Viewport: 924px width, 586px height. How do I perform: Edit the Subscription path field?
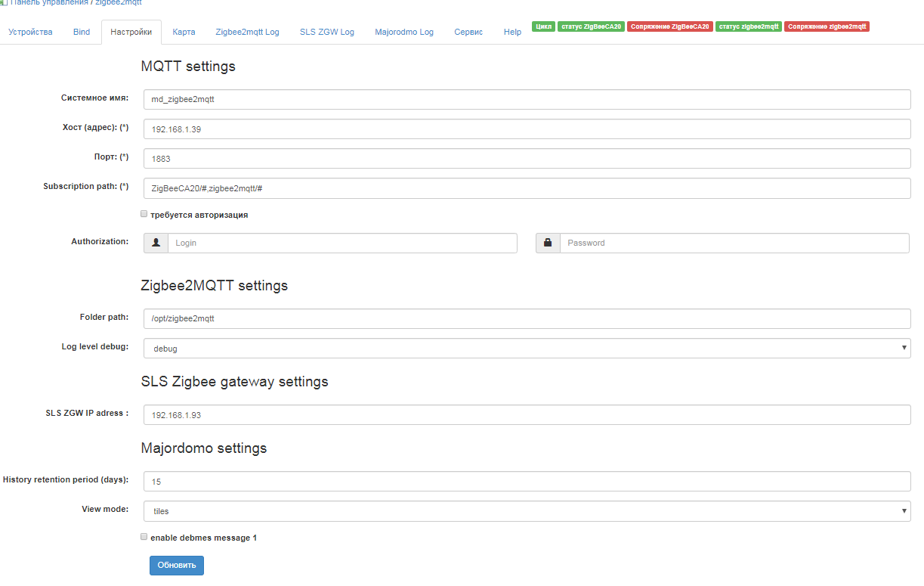527,188
